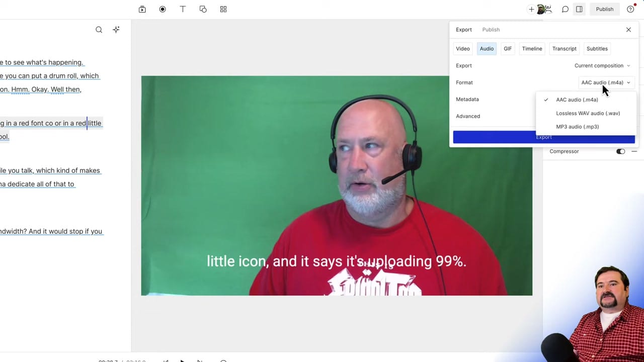Screen dimensions: 644x362
Task: Select the Record tool in the toolbar
Action: [x=162, y=9]
